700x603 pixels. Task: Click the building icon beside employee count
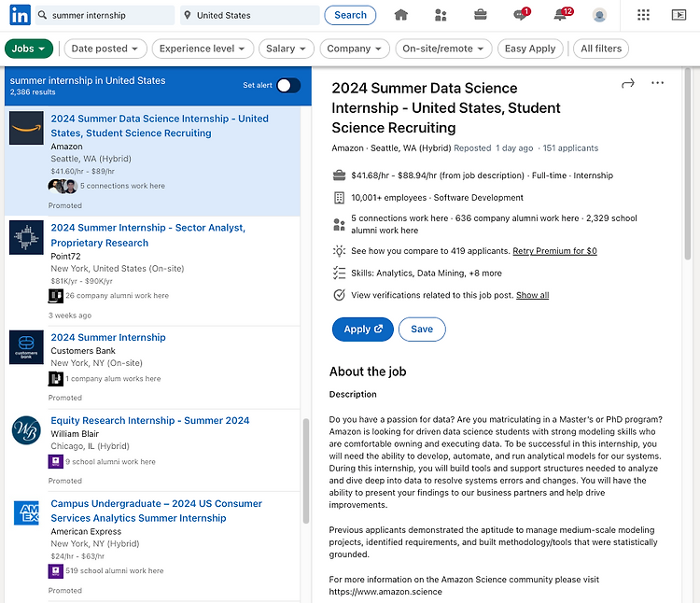[x=340, y=198]
